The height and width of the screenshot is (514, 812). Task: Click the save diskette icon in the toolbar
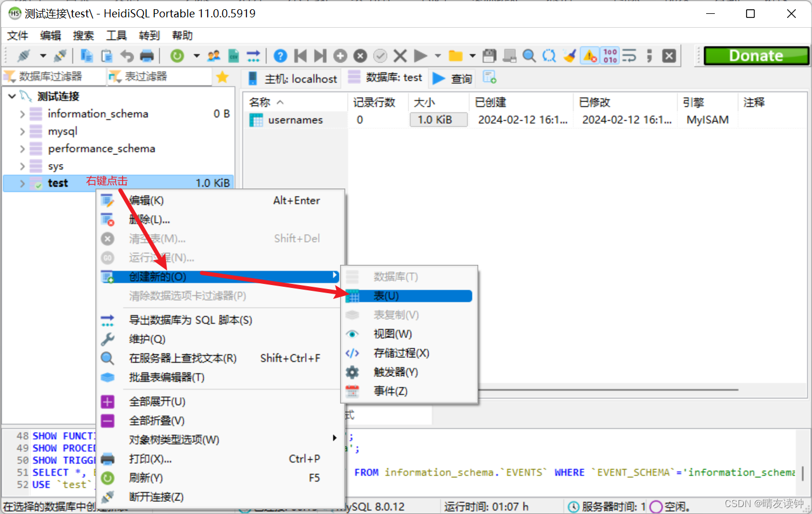[489, 56]
